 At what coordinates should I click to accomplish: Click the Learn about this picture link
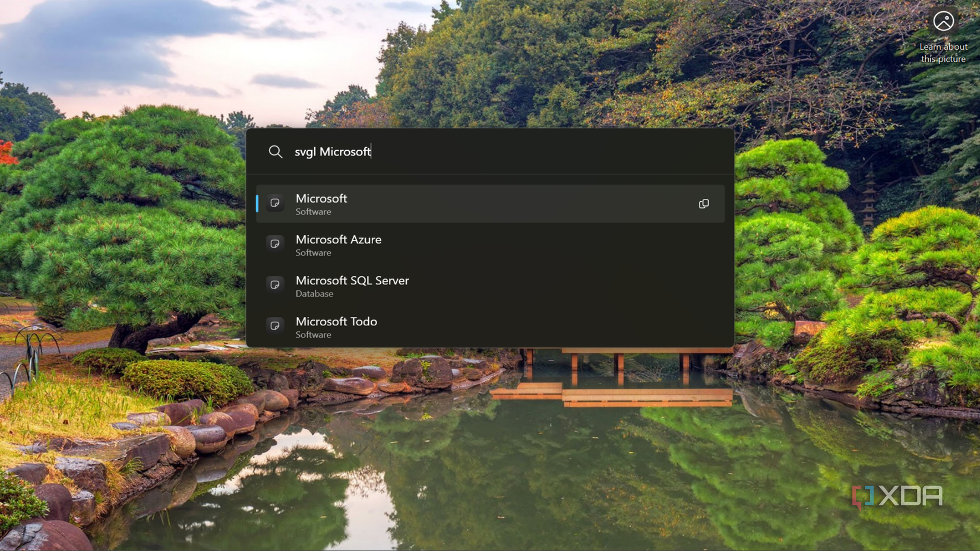click(943, 53)
